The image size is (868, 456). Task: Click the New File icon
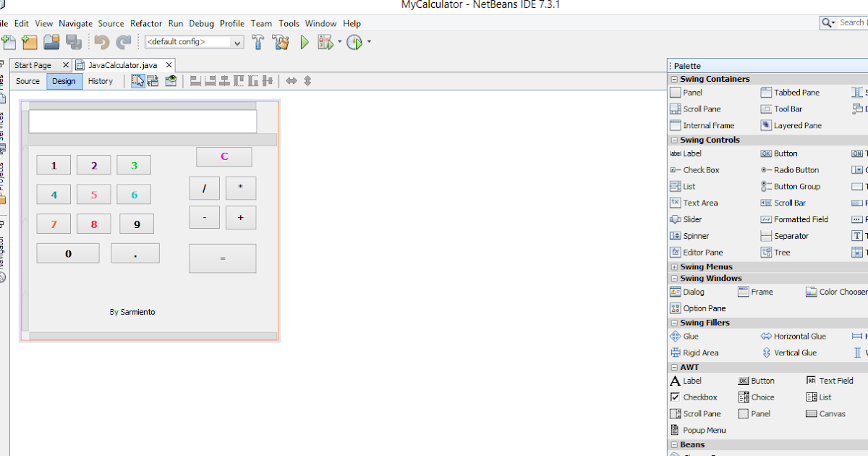[x=9, y=42]
